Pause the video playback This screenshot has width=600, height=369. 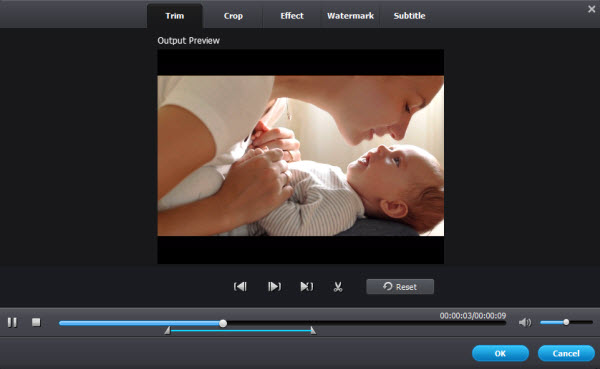click(x=12, y=322)
